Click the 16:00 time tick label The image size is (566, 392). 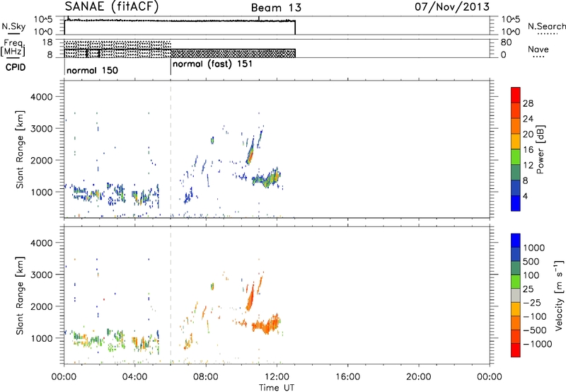pos(347,377)
